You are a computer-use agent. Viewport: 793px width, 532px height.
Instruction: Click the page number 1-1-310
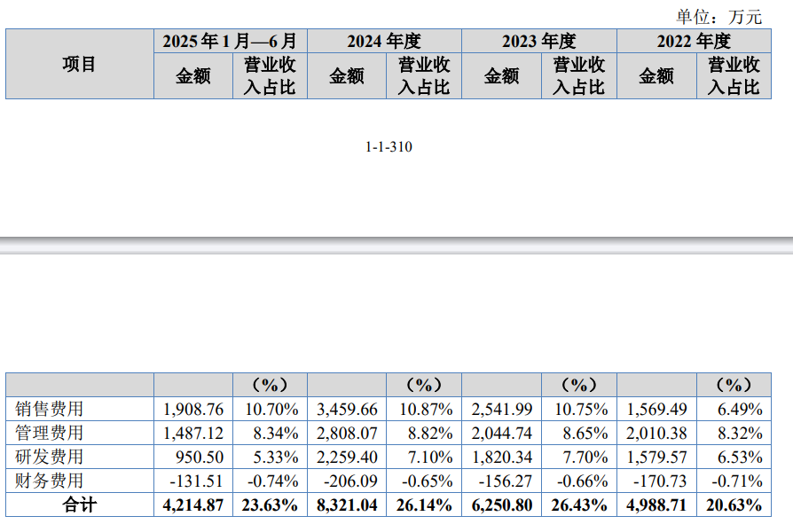coord(389,147)
